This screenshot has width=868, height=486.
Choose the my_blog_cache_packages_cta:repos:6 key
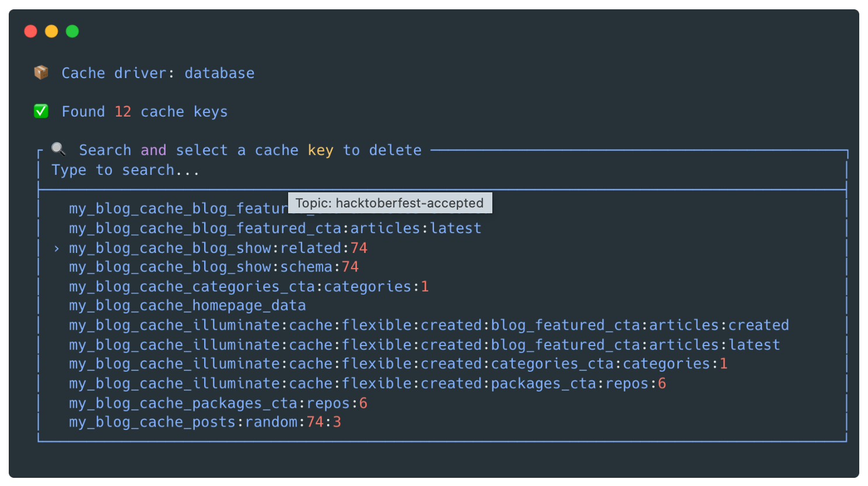[218, 403]
